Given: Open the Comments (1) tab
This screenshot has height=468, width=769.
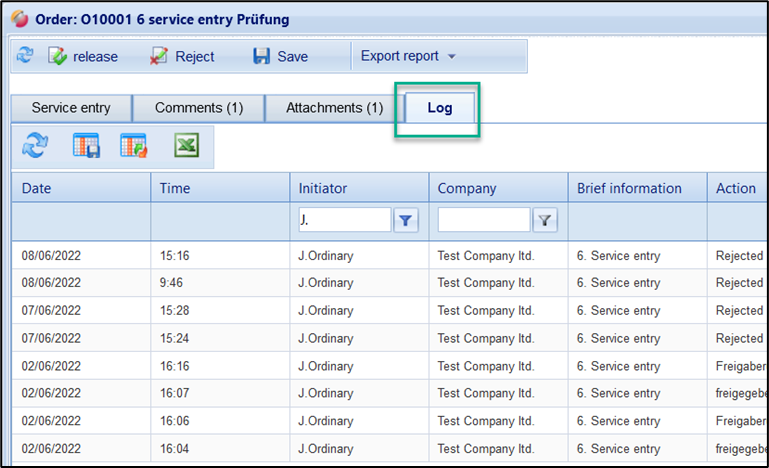Looking at the screenshot, I should click(x=198, y=108).
